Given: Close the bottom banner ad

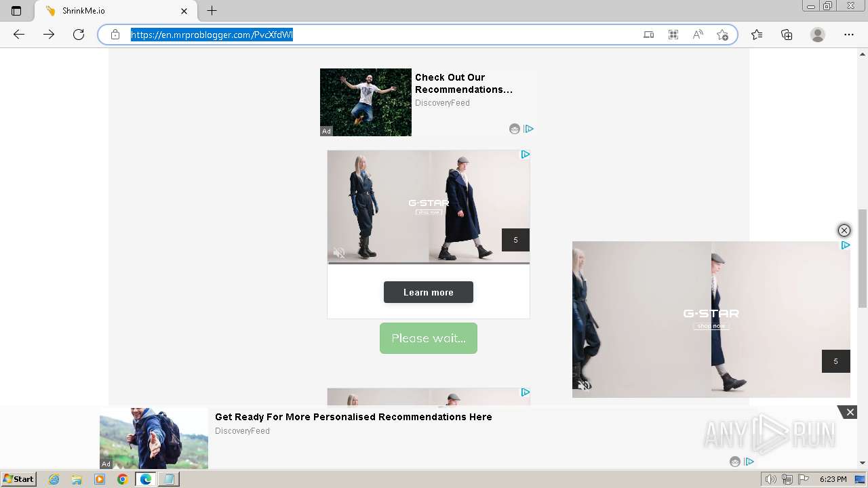Looking at the screenshot, I should [850, 412].
